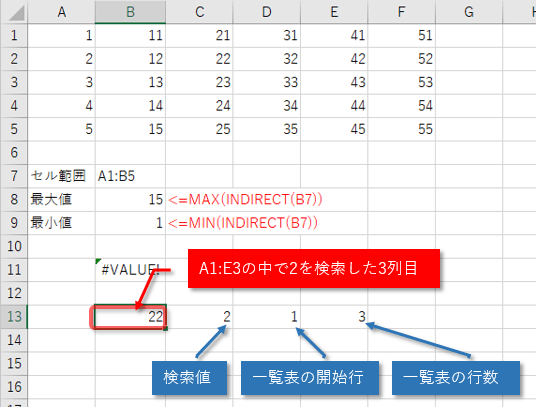Screen dimensions: 536x407
Task: Click cell E13 containing 3
Action: (x=334, y=316)
